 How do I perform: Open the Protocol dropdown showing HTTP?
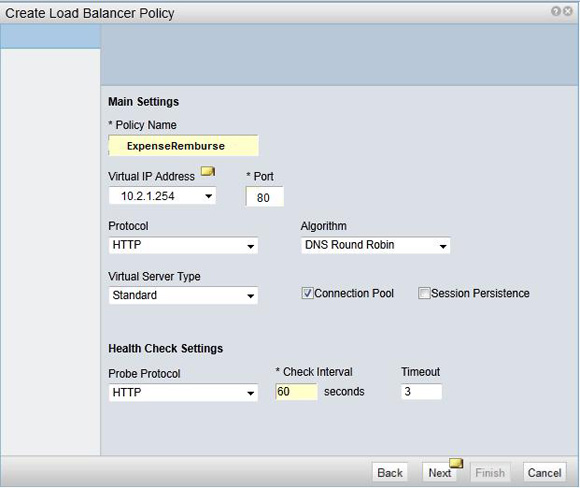(183, 245)
